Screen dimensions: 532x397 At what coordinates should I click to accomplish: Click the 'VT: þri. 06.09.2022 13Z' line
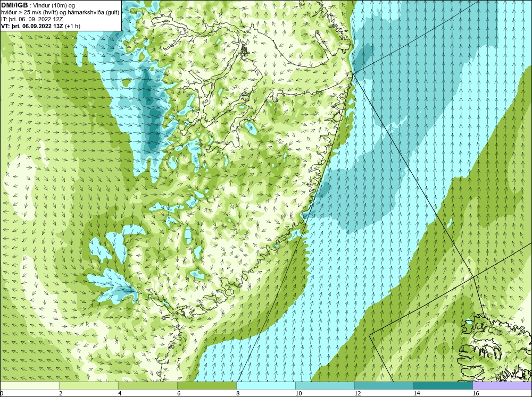(x=41, y=26)
